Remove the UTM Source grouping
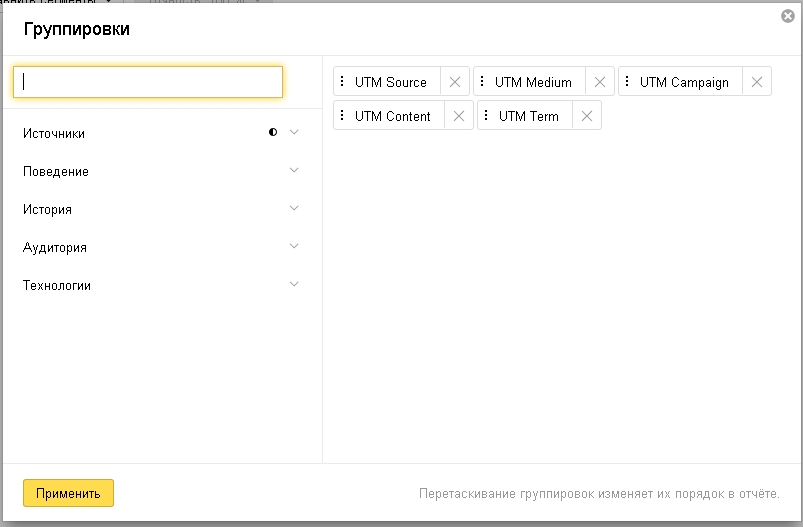 click(455, 83)
